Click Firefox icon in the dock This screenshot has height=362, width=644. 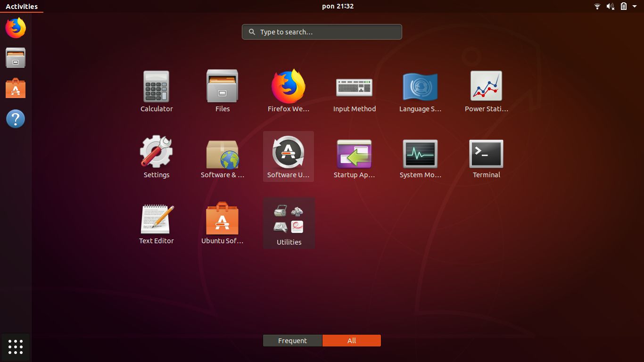(x=16, y=28)
